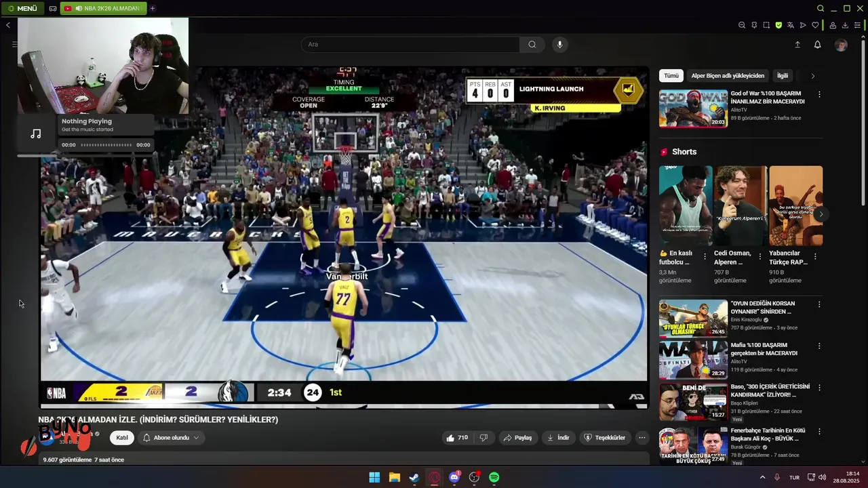Open options for Mafia %100 BAŞARIM video
Screen dimensions: 868x488
pyautogui.click(x=819, y=346)
